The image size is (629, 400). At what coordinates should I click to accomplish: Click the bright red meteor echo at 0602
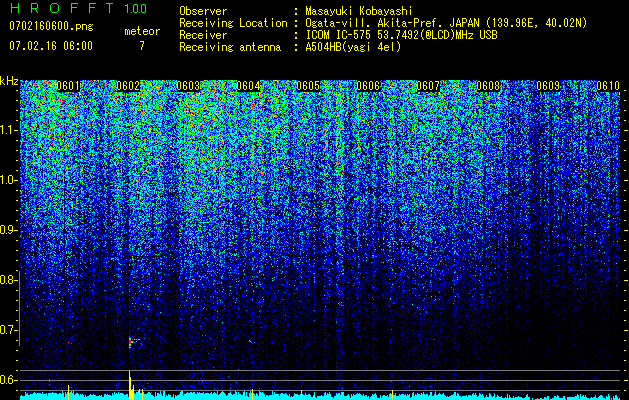pyautogui.click(x=130, y=342)
